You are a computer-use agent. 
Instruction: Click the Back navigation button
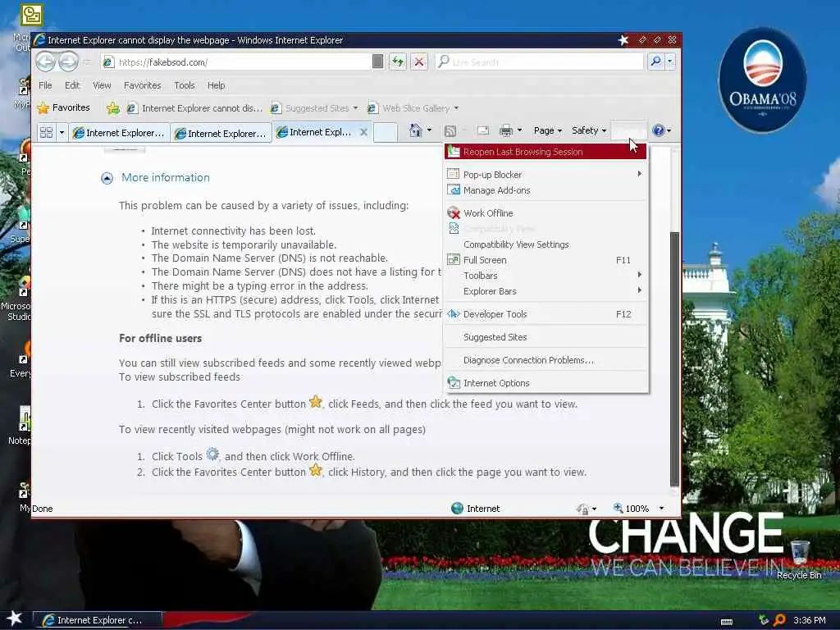click(46, 62)
